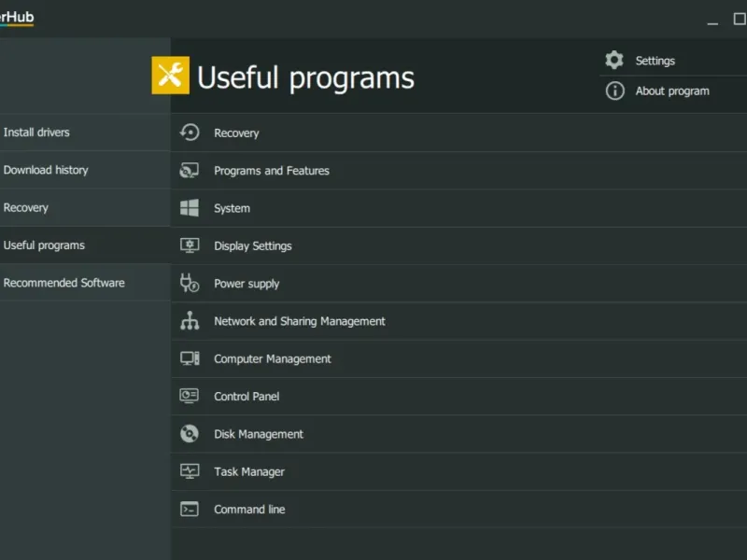The width and height of the screenshot is (747, 560).
Task: Open the Disk Management entry
Action: [x=259, y=434]
